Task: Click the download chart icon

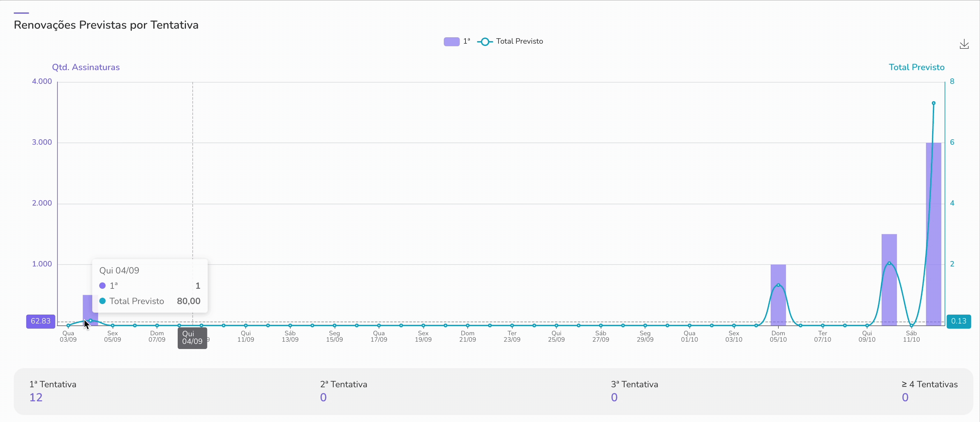Action: pyautogui.click(x=964, y=45)
